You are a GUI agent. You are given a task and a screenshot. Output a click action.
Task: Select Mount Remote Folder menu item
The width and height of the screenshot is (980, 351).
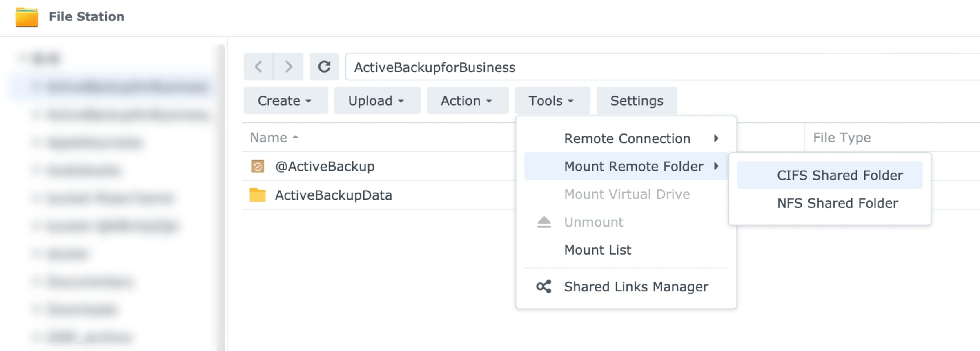(x=633, y=166)
